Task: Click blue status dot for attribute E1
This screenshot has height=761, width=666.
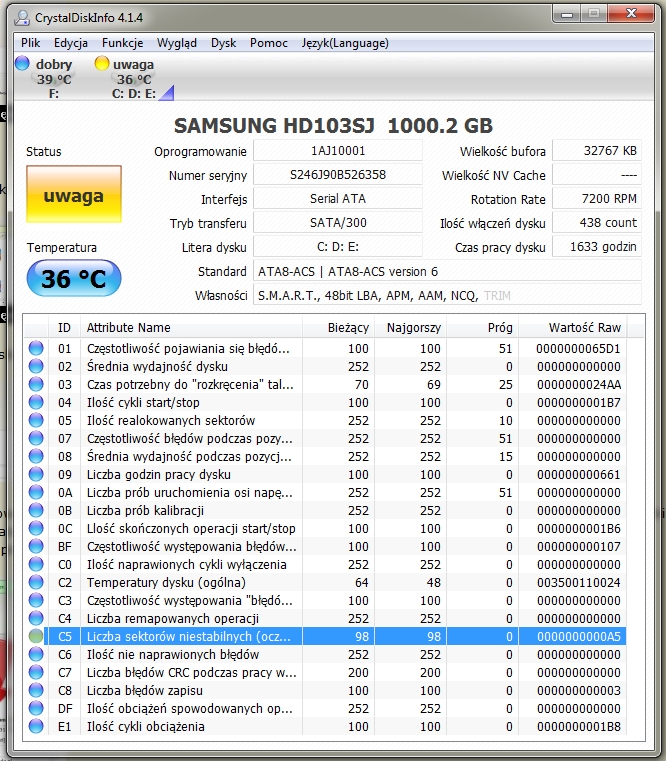Action: click(36, 726)
